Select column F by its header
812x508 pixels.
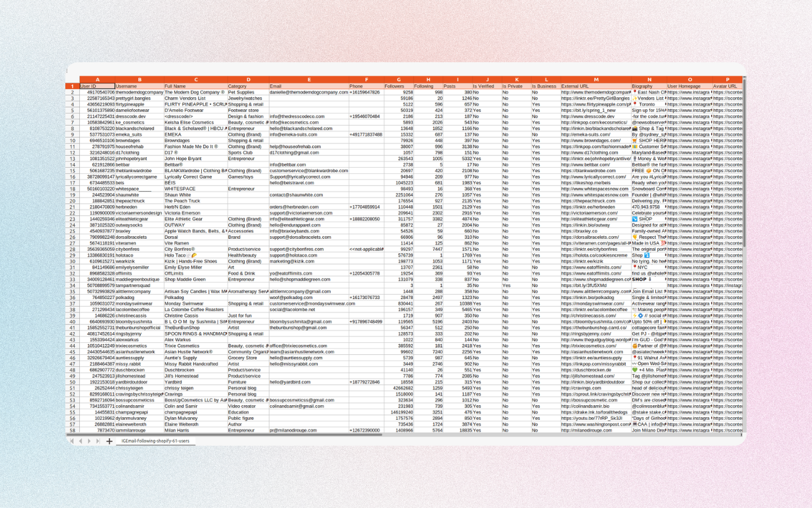tap(366, 80)
